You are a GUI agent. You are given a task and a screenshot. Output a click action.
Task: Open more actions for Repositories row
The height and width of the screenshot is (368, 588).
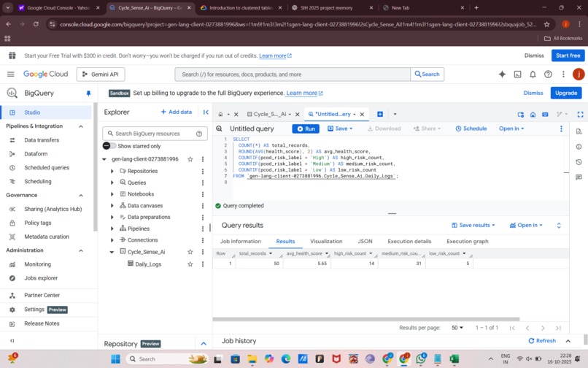pyautogui.click(x=203, y=172)
